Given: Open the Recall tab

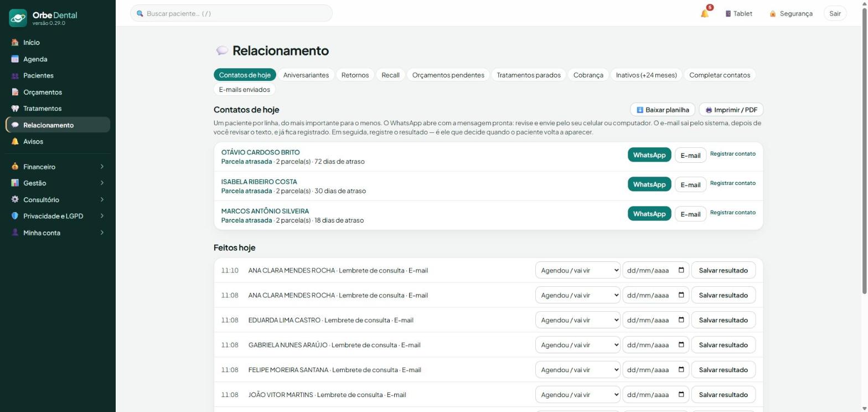Looking at the screenshot, I should click(x=390, y=75).
